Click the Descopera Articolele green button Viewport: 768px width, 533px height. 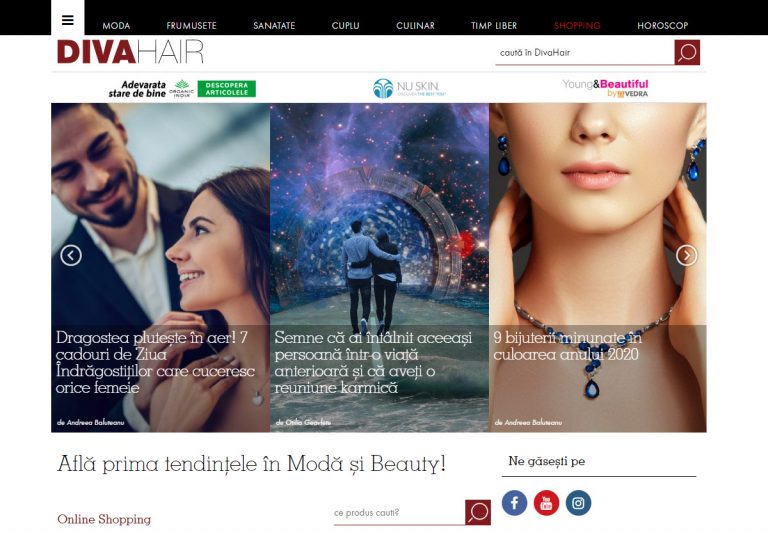(227, 89)
